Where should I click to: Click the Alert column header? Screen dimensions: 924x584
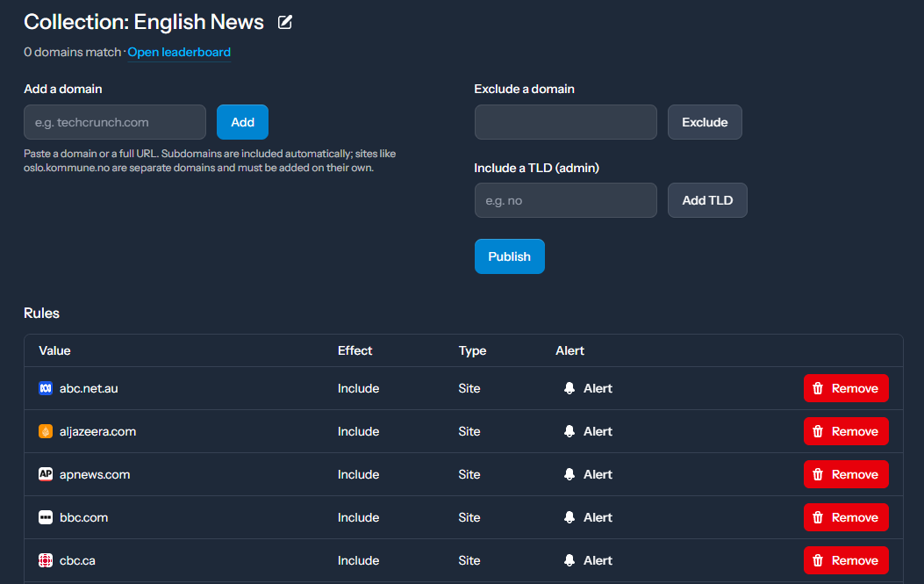tap(569, 350)
